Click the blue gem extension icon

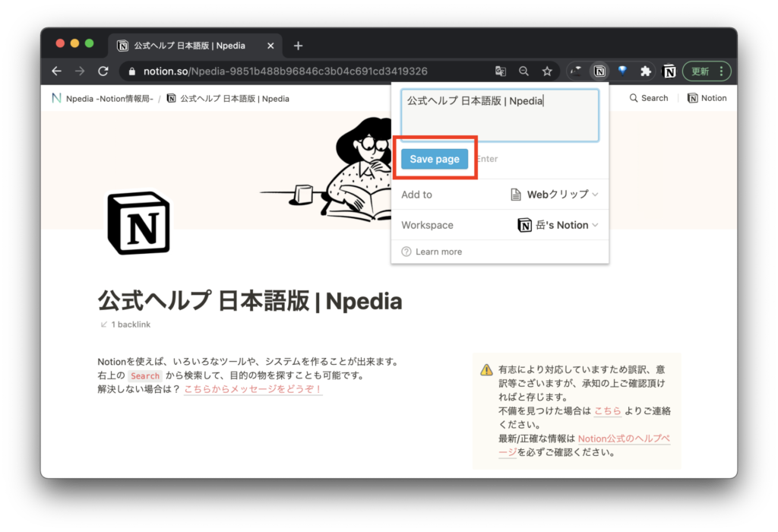[x=622, y=71]
